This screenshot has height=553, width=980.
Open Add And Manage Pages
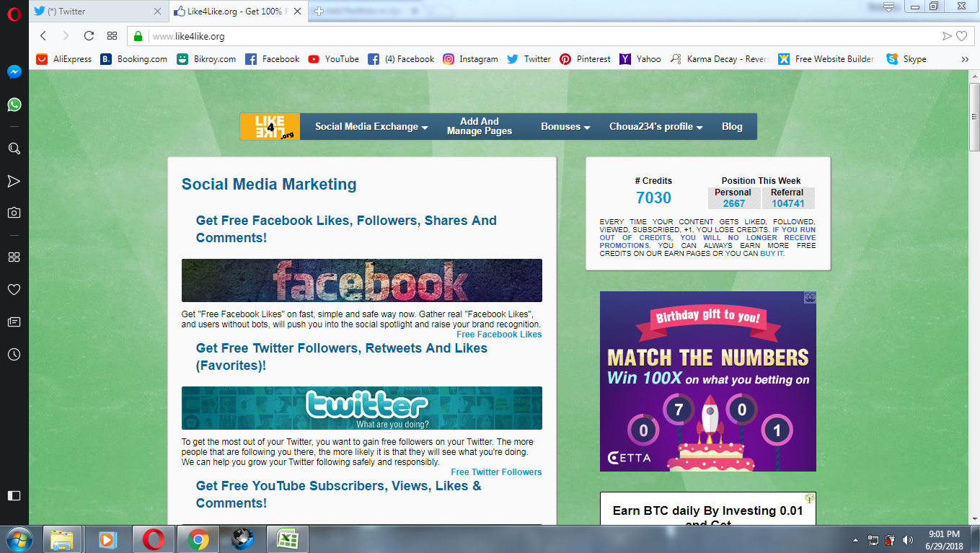[x=480, y=126]
